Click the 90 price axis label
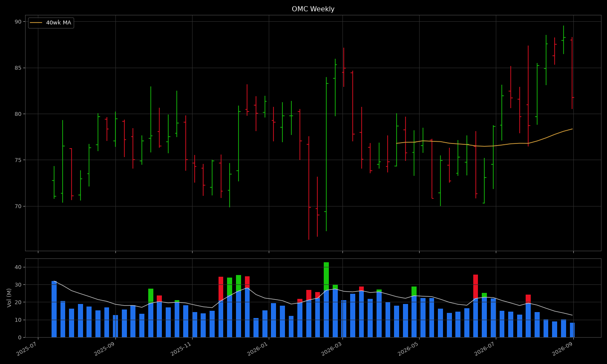The width and height of the screenshot is (607, 364). point(18,22)
